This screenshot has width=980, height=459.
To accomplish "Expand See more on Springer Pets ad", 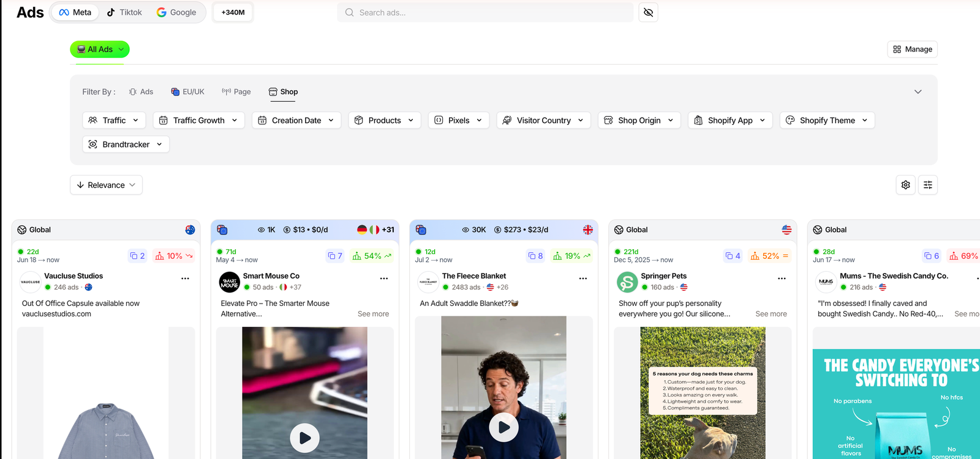I will 771,314.
